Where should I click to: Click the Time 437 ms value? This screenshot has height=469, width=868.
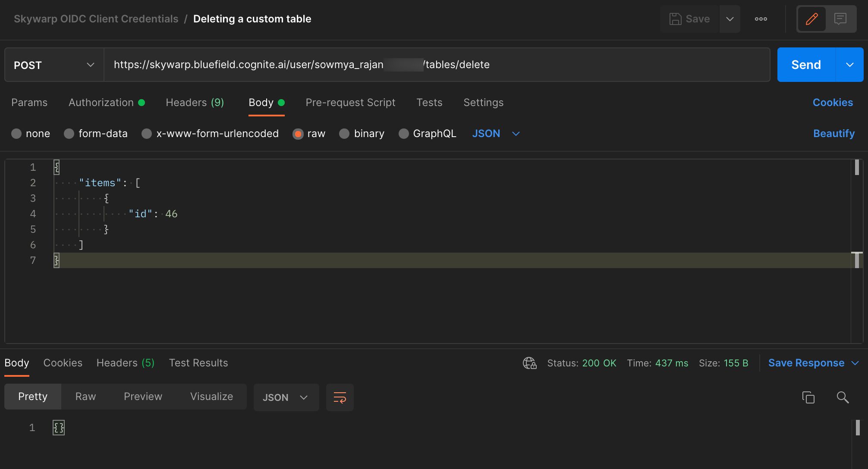(672, 363)
